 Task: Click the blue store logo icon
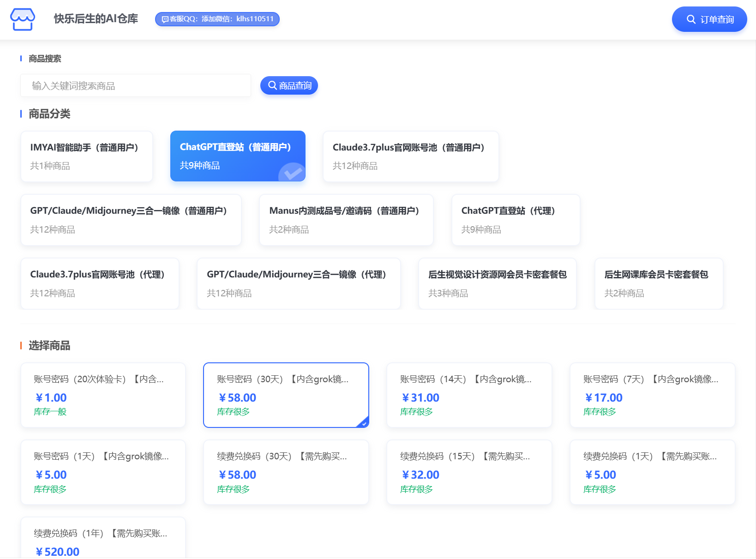point(23,19)
